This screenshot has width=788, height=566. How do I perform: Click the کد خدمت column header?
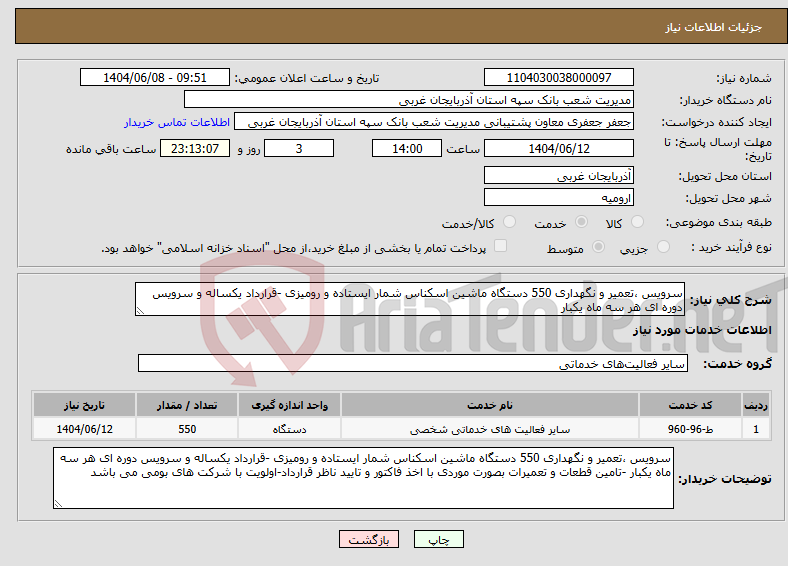click(x=691, y=405)
